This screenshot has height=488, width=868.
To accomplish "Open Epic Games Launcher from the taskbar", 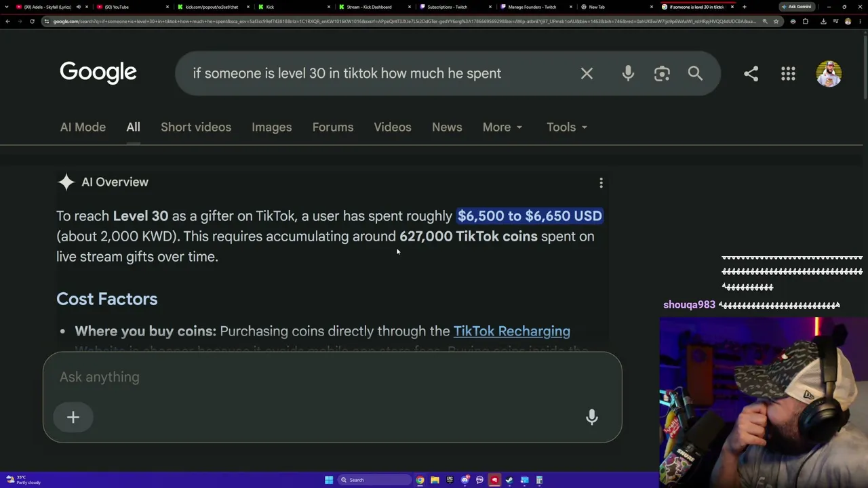I will click(450, 480).
